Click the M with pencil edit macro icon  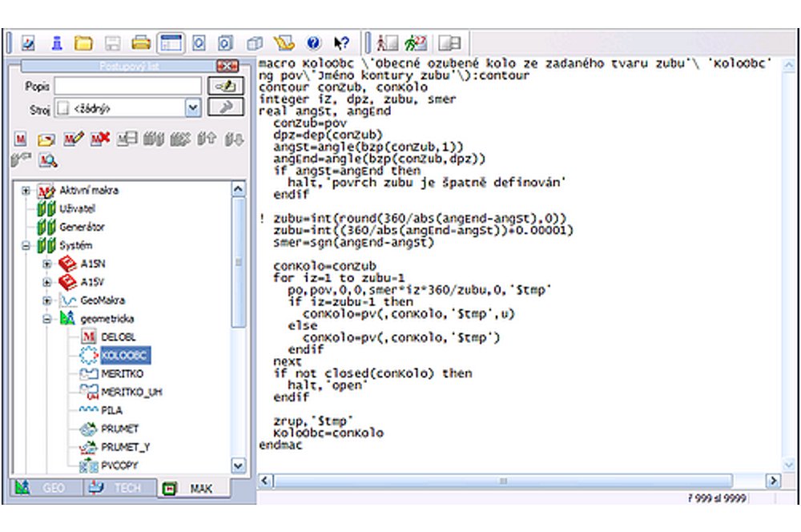[73, 139]
